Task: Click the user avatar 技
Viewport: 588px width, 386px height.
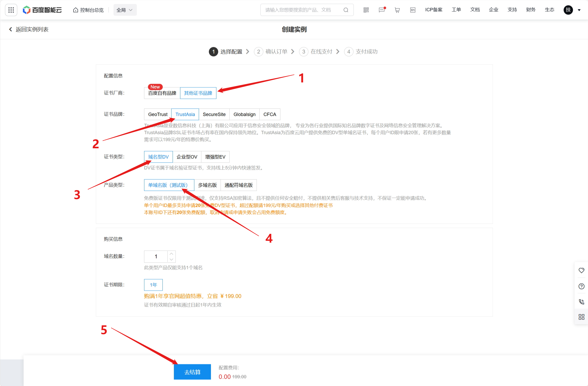Action: (568, 10)
